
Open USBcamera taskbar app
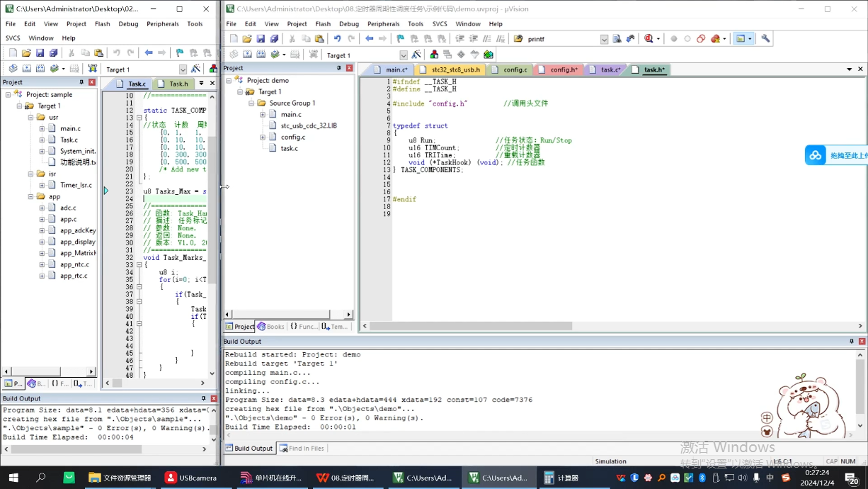[192, 478]
